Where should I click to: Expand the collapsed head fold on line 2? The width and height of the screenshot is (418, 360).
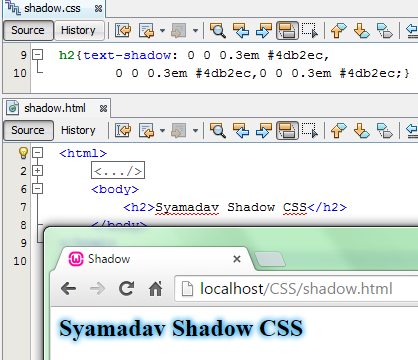pos(38,171)
